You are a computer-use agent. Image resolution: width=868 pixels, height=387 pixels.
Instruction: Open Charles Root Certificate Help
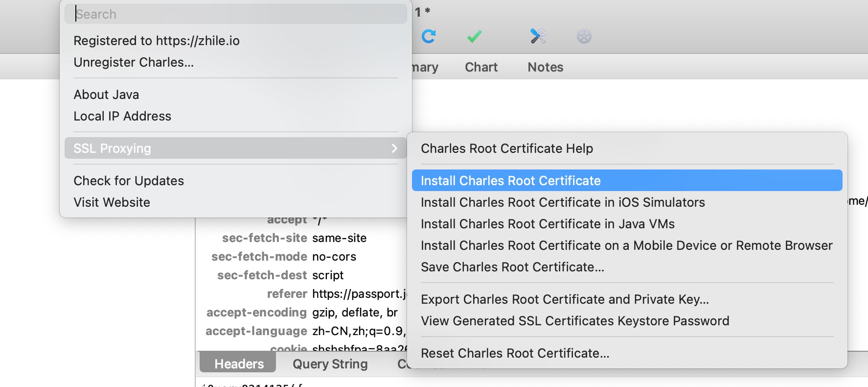(506, 148)
